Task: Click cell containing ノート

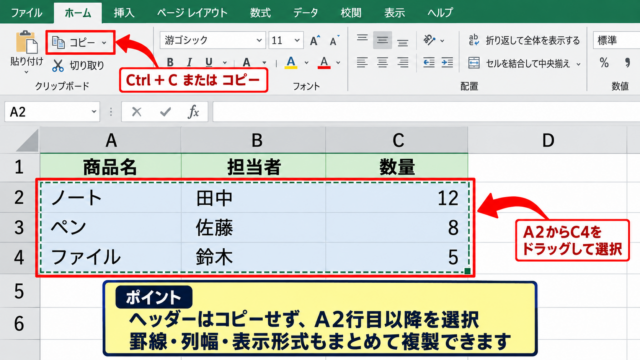Action: (x=111, y=198)
